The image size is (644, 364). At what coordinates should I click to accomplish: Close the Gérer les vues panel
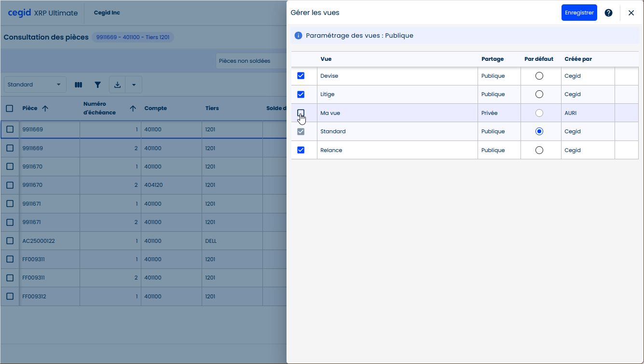tap(631, 13)
